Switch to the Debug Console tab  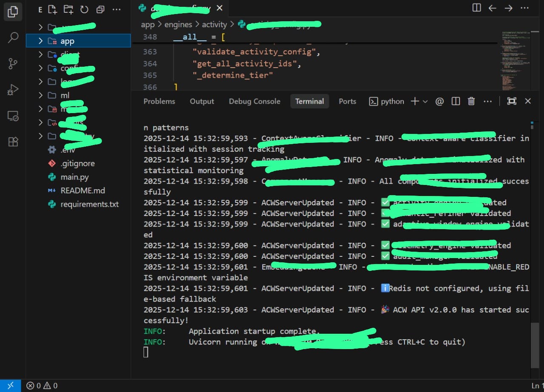(254, 101)
